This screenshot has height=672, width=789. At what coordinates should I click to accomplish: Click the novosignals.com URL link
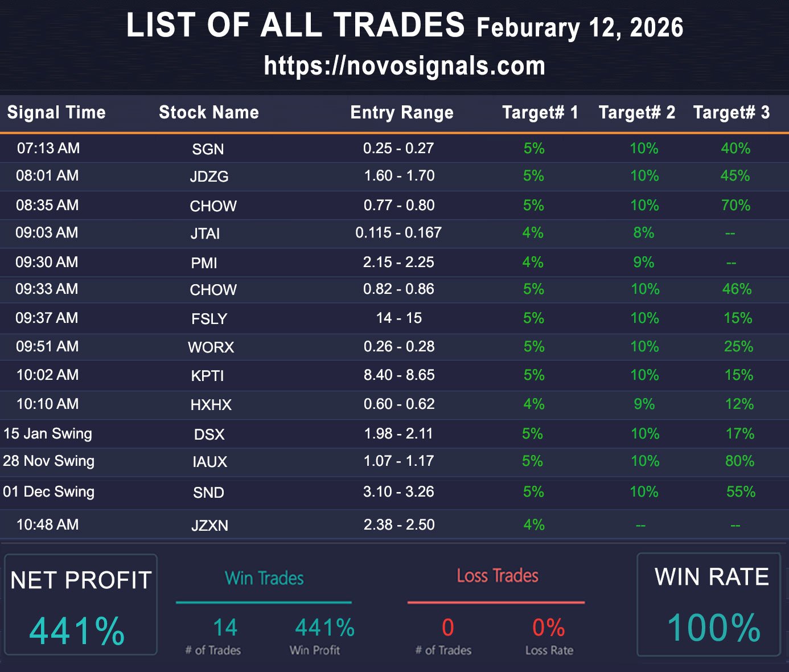tap(404, 66)
